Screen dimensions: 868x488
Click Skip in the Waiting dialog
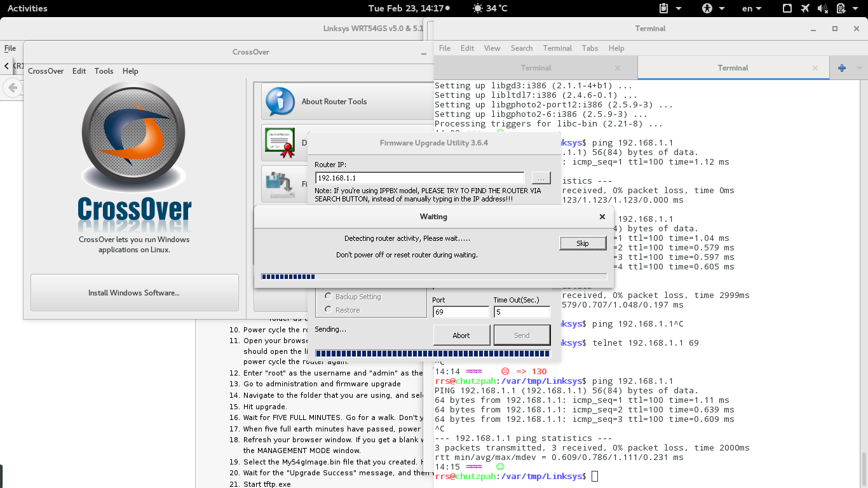(x=583, y=243)
